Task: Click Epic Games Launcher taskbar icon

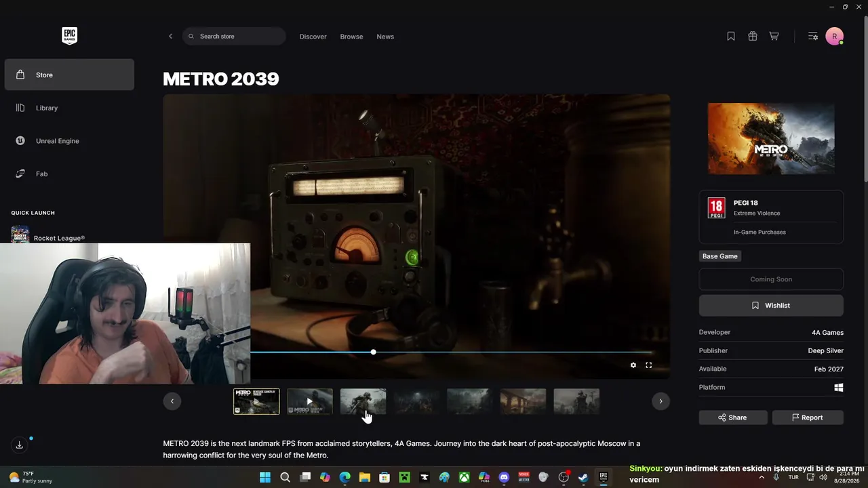Action: click(x=603, y=477)
